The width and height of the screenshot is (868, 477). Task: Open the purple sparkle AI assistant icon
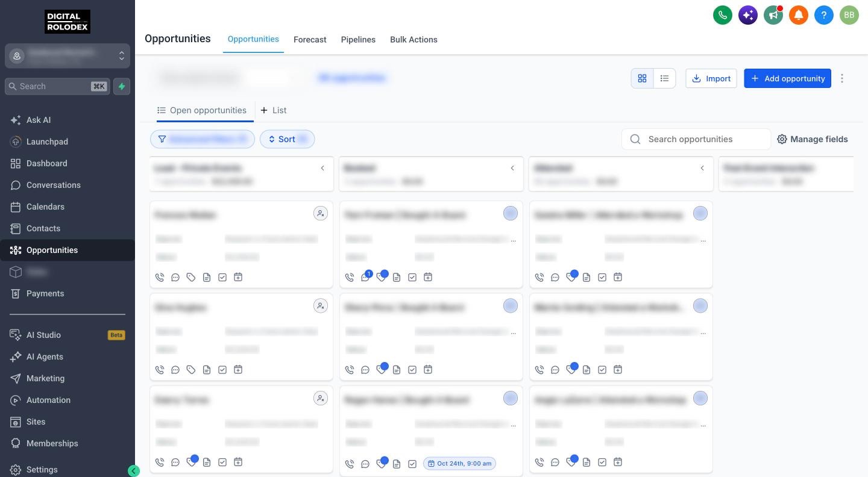click(748, 15)
